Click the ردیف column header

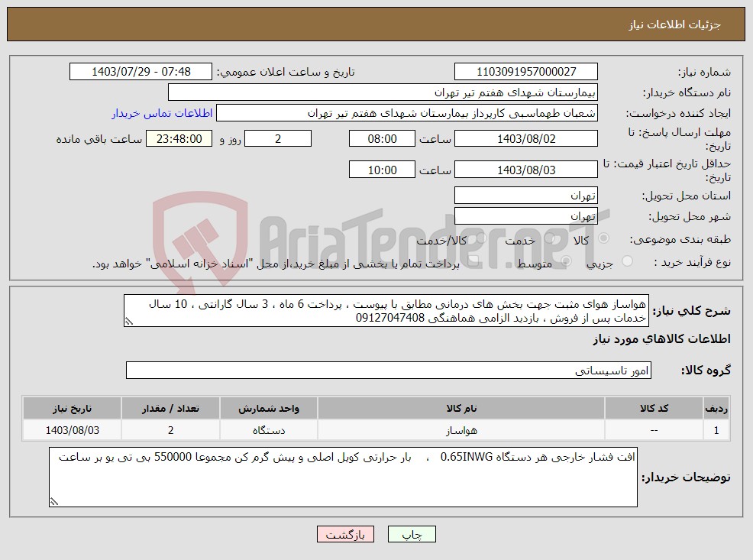point(716,408)
